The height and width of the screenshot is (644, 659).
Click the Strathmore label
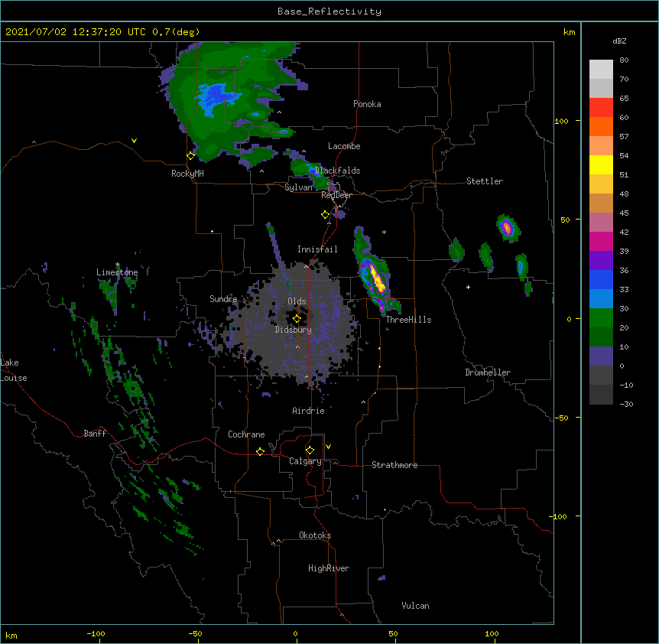coord(394,465)
